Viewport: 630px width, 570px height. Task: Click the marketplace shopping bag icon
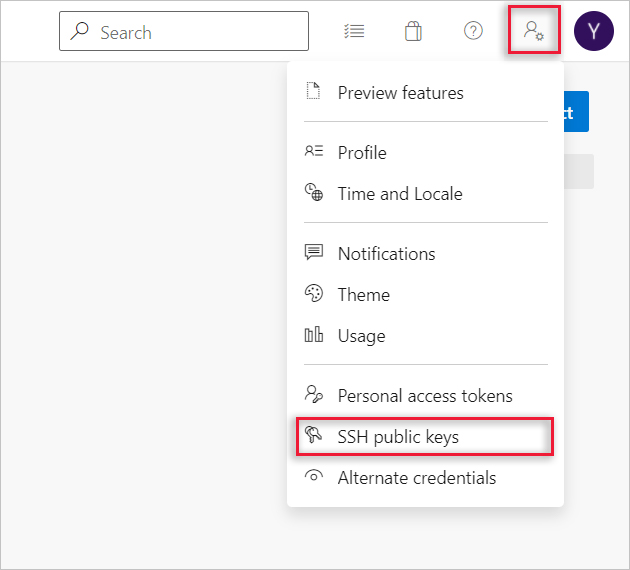coord(413,31)
